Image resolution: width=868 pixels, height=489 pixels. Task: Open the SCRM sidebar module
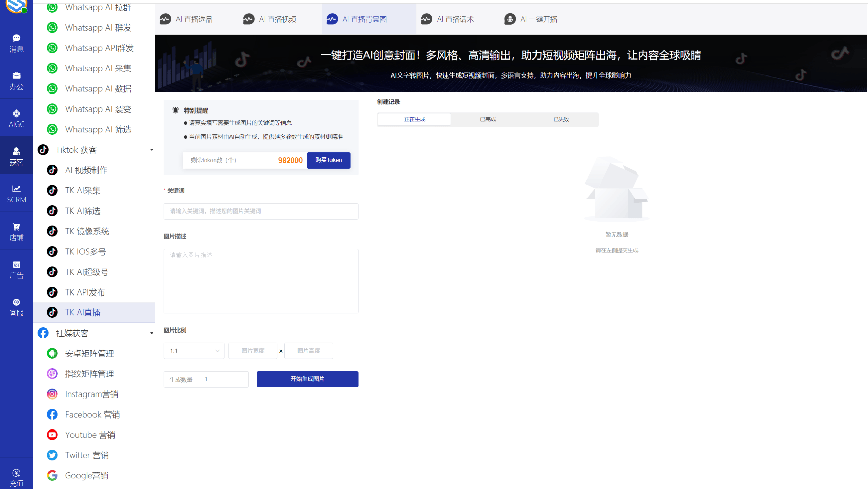coord(16,193)
